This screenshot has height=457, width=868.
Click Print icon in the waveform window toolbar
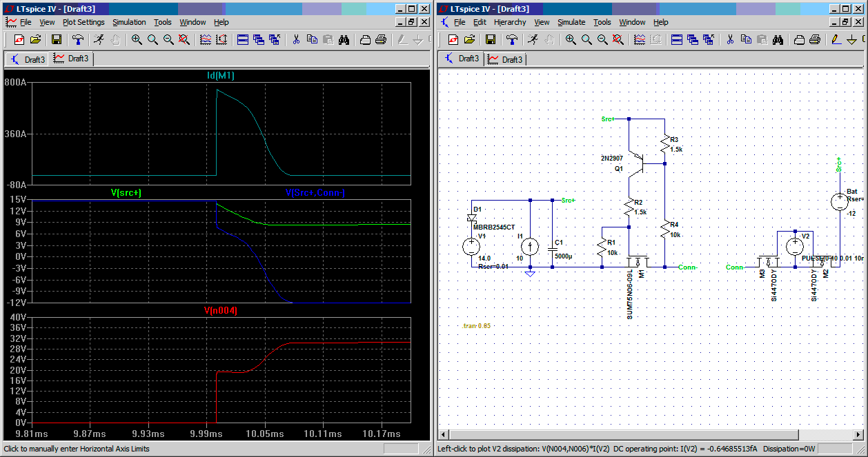[380, 39]
